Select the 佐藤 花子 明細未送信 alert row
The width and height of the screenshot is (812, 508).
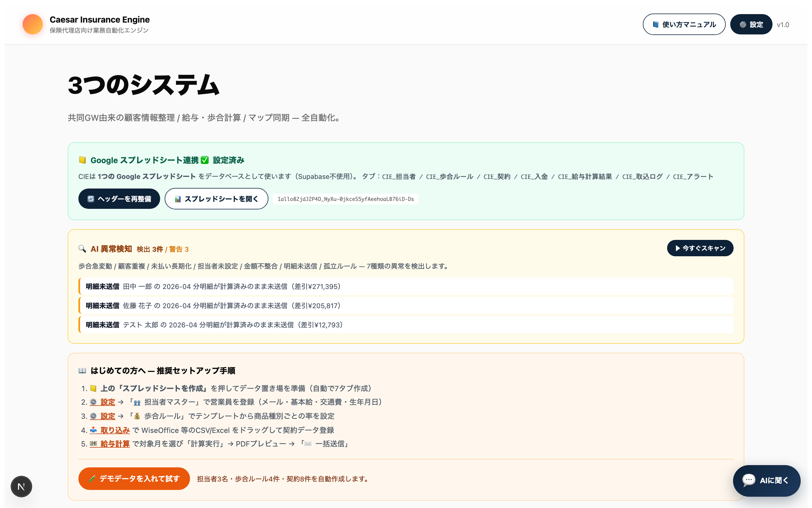click(x=406, y=305)
